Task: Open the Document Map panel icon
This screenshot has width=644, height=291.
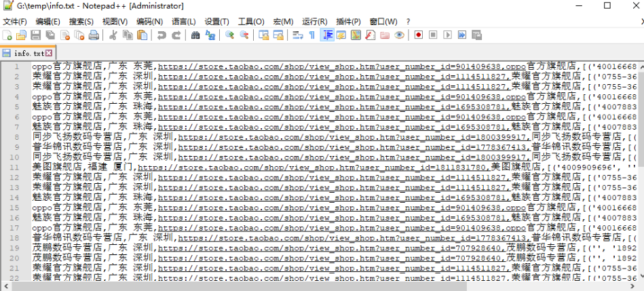Action: (356, 35)
